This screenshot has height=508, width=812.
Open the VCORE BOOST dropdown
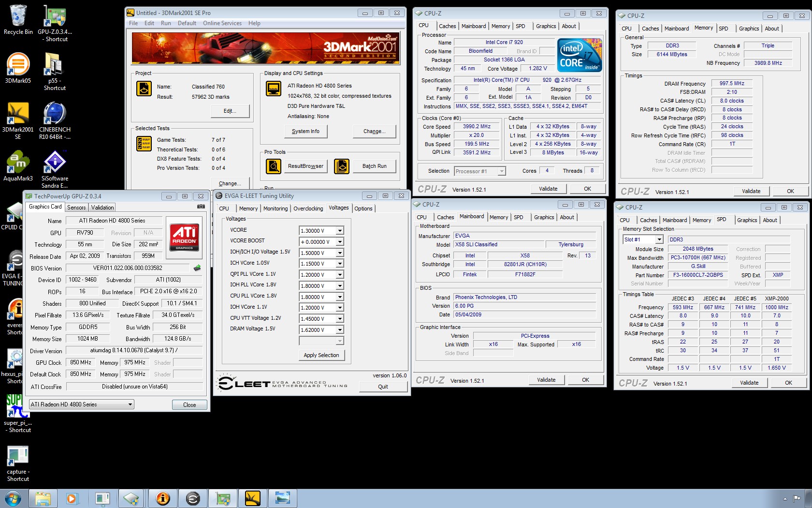pyautogui.click(x=340, y=242)
